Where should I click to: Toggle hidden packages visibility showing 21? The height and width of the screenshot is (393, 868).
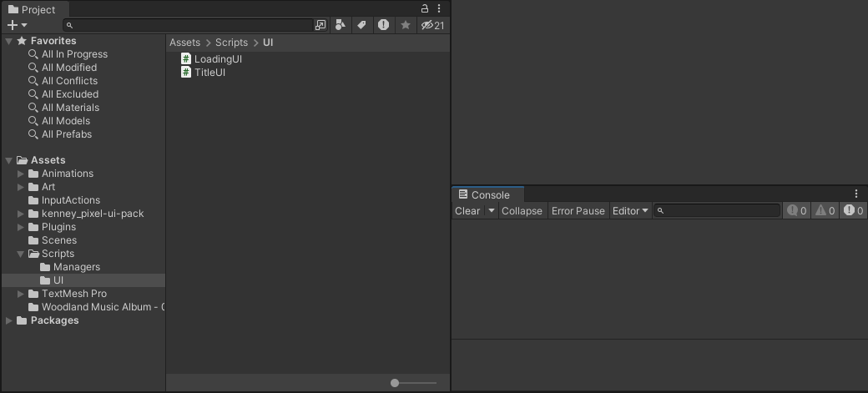point(432,25)
